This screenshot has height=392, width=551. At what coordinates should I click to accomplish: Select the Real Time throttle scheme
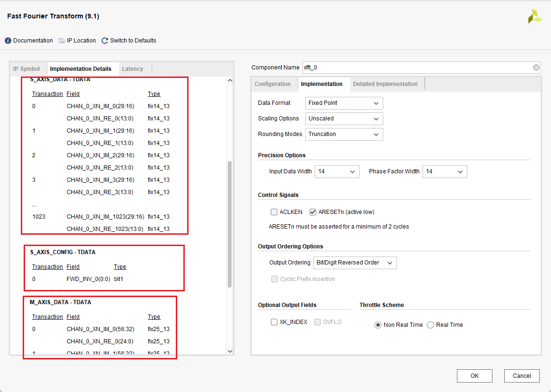click(x=430, y=325)
